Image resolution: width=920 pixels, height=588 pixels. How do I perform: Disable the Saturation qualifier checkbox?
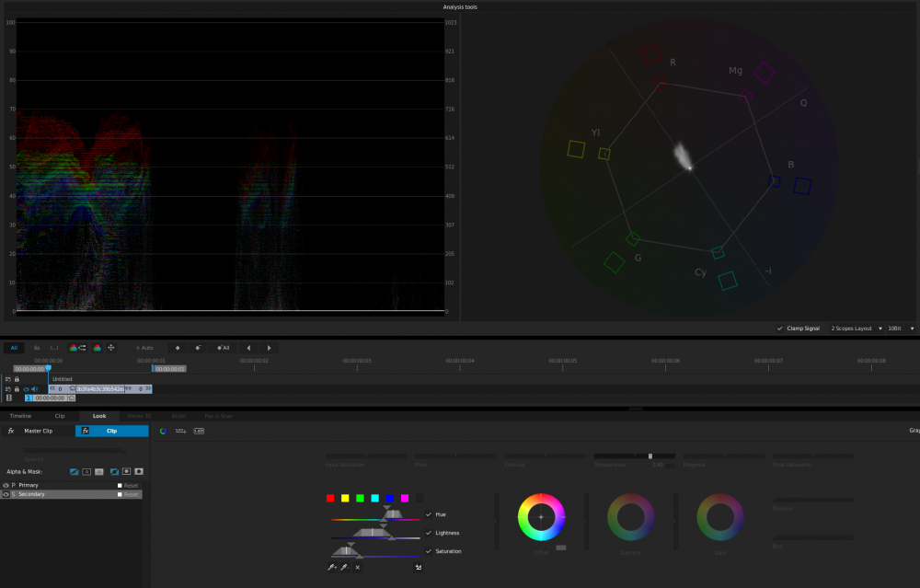[x=429, y=551]
